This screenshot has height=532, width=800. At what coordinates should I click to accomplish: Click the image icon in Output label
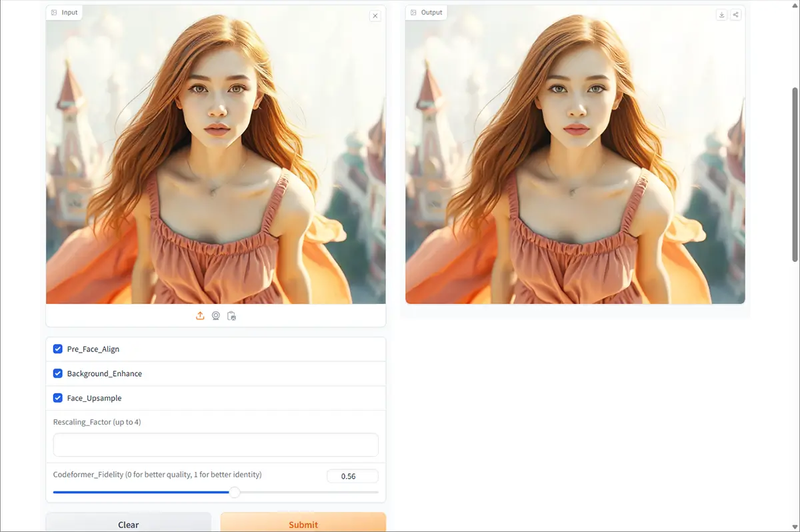pos(413,13)
